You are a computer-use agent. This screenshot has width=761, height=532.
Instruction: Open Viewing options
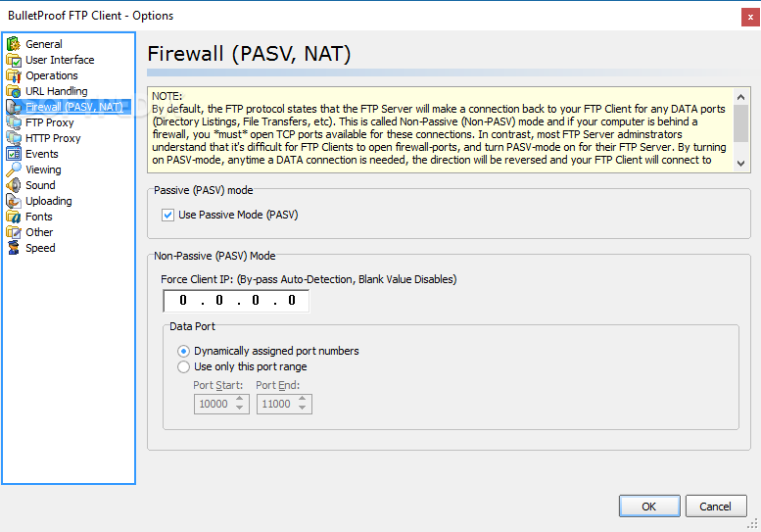coord(43,169)
